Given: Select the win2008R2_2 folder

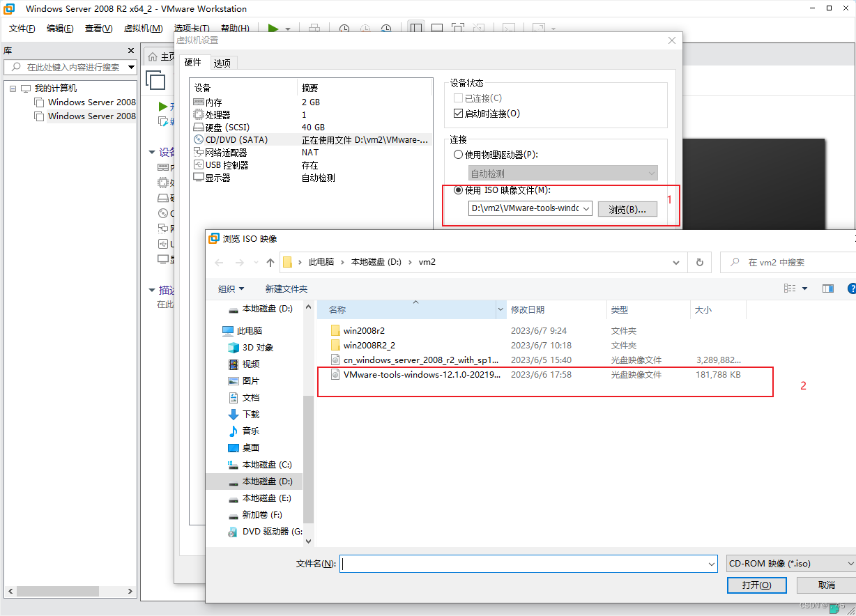Looking at the screenshot, I should pyautogui.click(x=369, y=345).
